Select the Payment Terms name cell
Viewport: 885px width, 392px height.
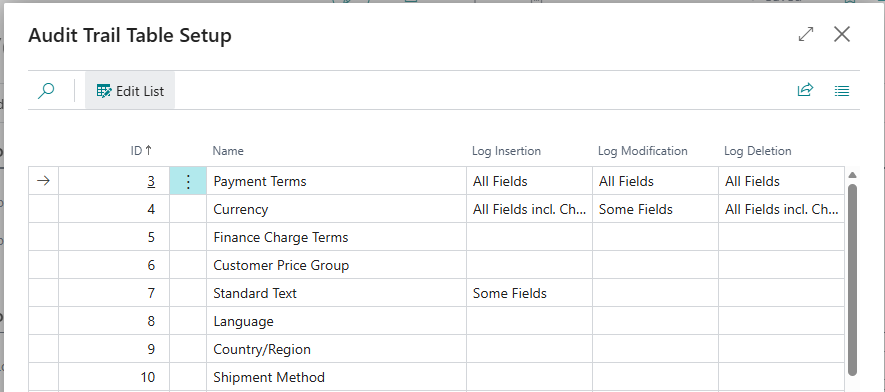336,181
